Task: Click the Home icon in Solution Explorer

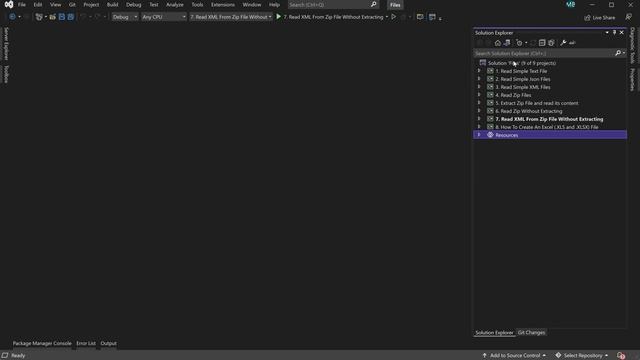Action: click(x=498, y=43)
